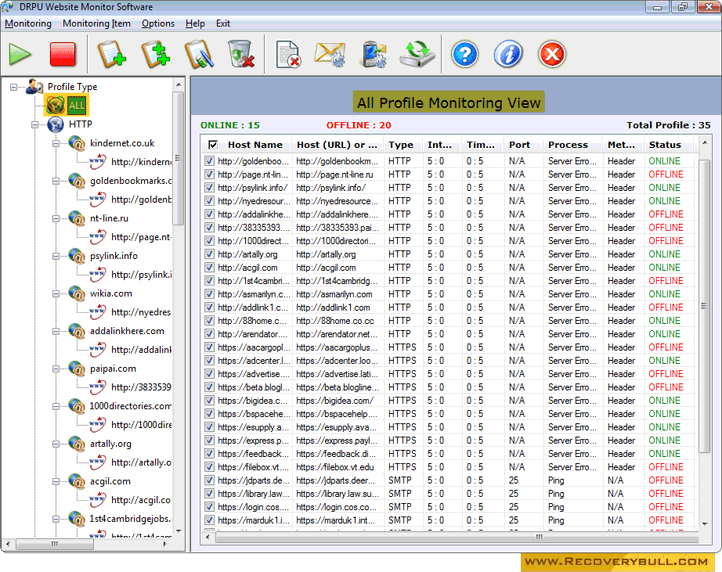The height and width of the screenshot is (572, 722).
Task: Click the HTTP globe icon in tree
Action: tap(56, 124)
